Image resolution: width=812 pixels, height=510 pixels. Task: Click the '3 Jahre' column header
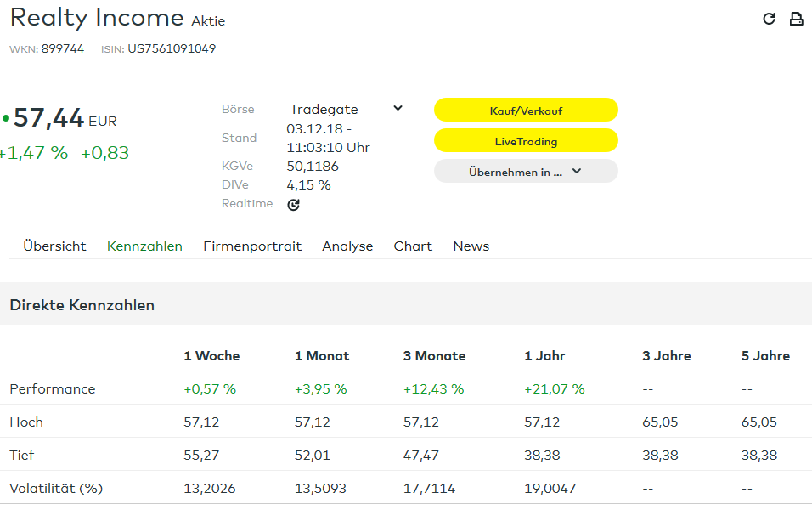(666, 356)
